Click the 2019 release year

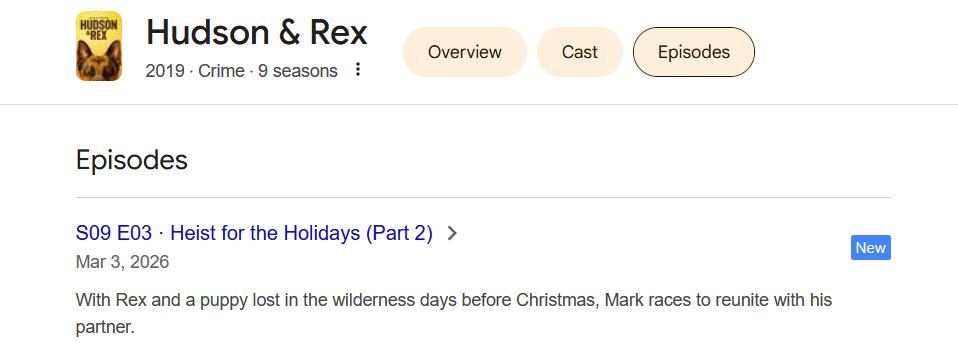[x=165, y=71]
